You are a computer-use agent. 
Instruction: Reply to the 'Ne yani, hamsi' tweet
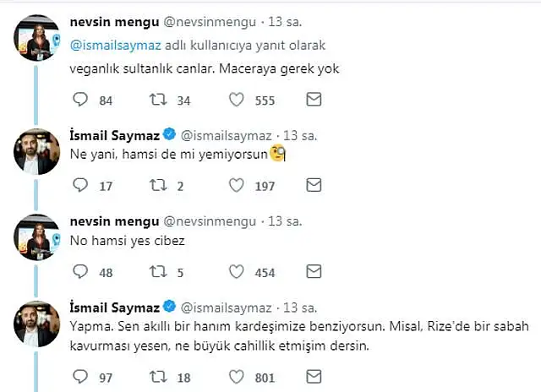pyautogui.click(x=81, y=185)
